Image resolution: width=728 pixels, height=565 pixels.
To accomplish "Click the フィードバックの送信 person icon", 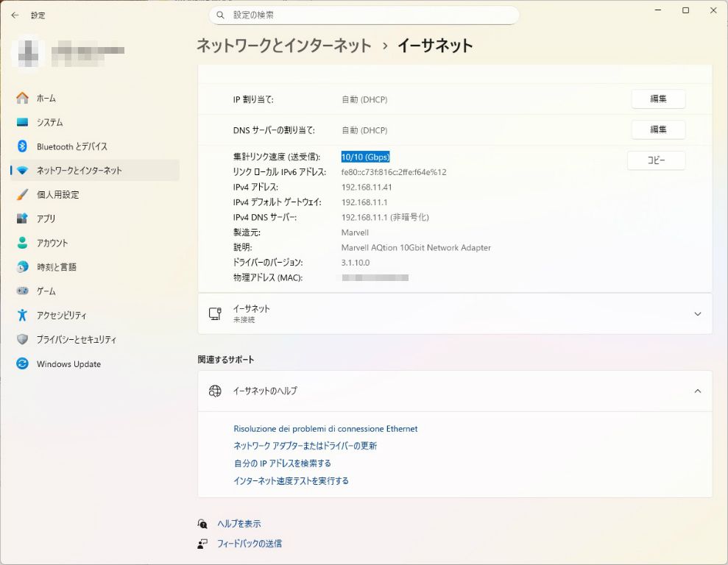I will [202, 544].
